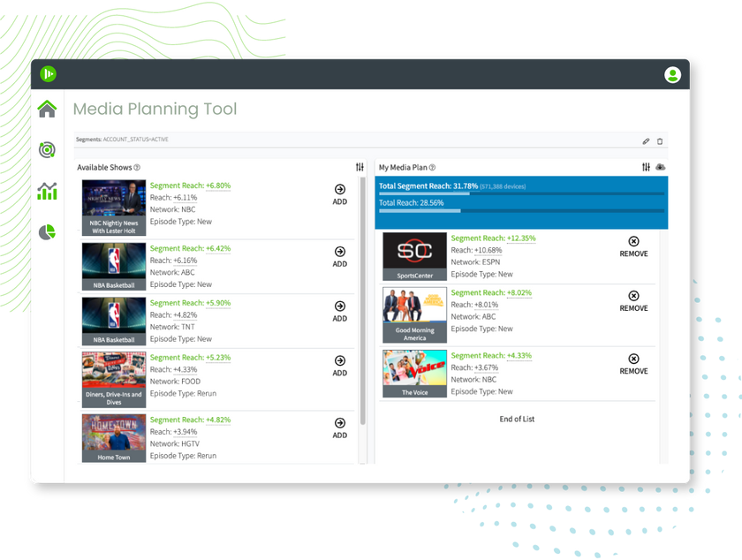The width and height of the screenshot is (742, 560).
Task: Add Home Town to plan
Action: [x=340, y=428]
